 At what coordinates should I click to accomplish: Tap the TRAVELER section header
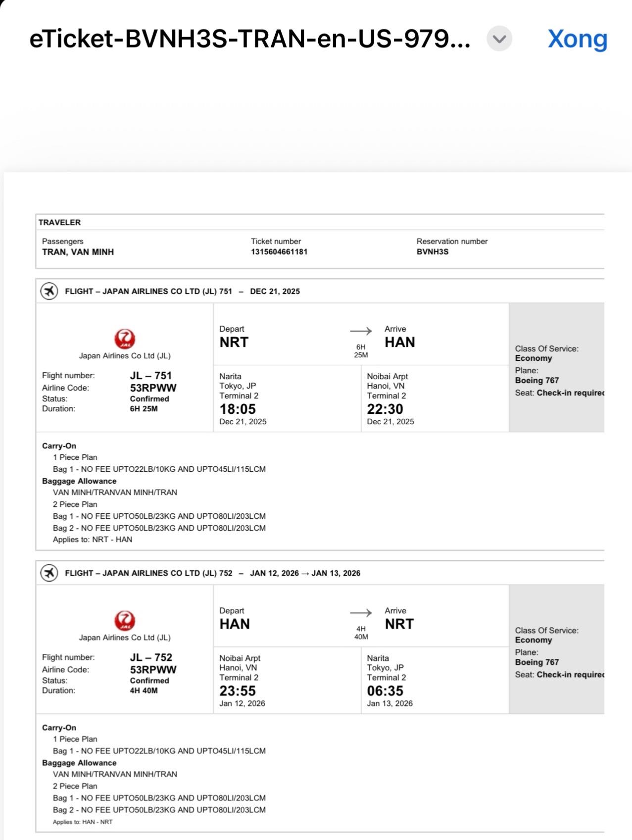(x=59, y=222)
